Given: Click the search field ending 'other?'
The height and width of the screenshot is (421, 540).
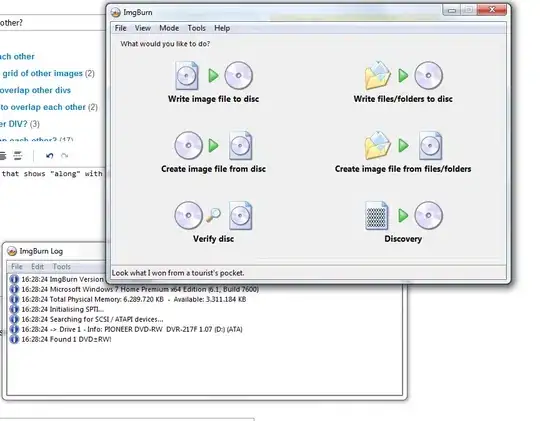Looking at the screenshot, I should click(52, 23).
